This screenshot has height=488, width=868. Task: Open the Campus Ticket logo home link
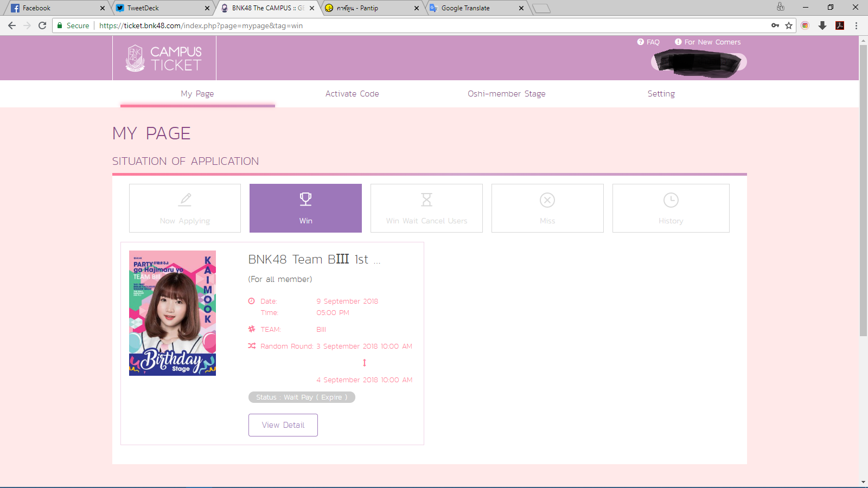pos(164,58)
